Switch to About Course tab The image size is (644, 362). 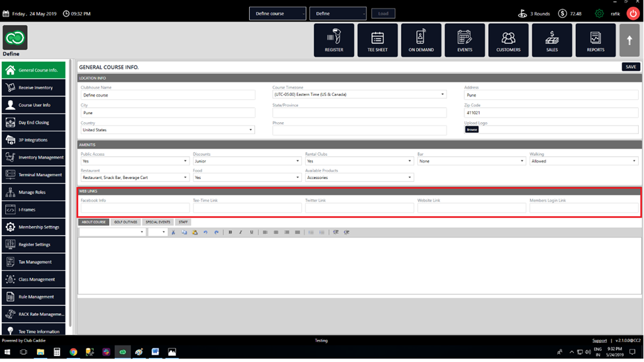94,222
